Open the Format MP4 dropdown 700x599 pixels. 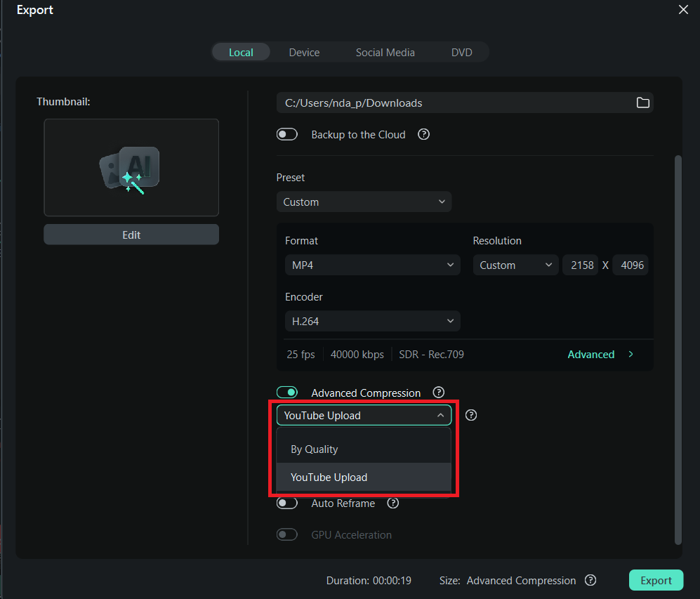coord(372,265)
